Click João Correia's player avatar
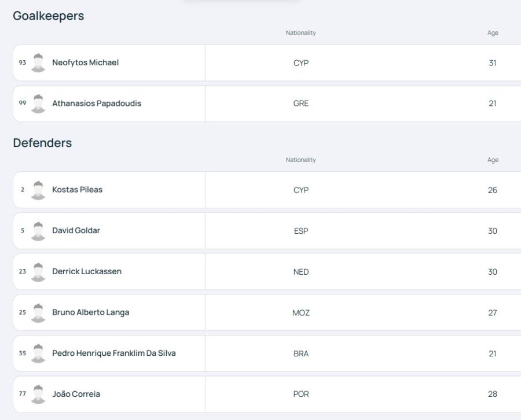 coord(38,395)
